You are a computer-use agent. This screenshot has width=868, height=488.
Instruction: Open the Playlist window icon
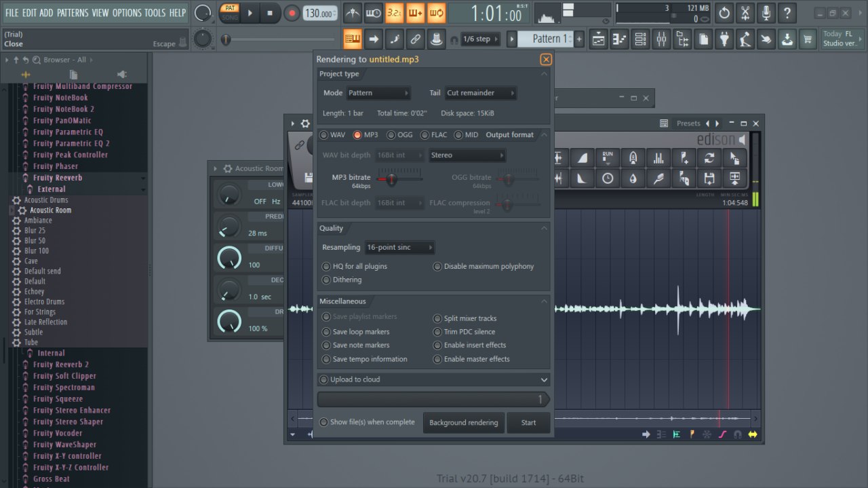598,39
